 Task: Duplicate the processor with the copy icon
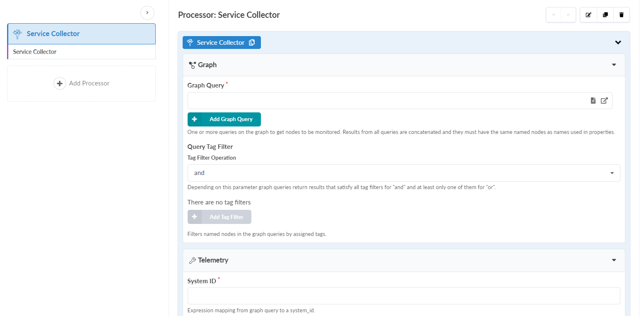point(605,15)
